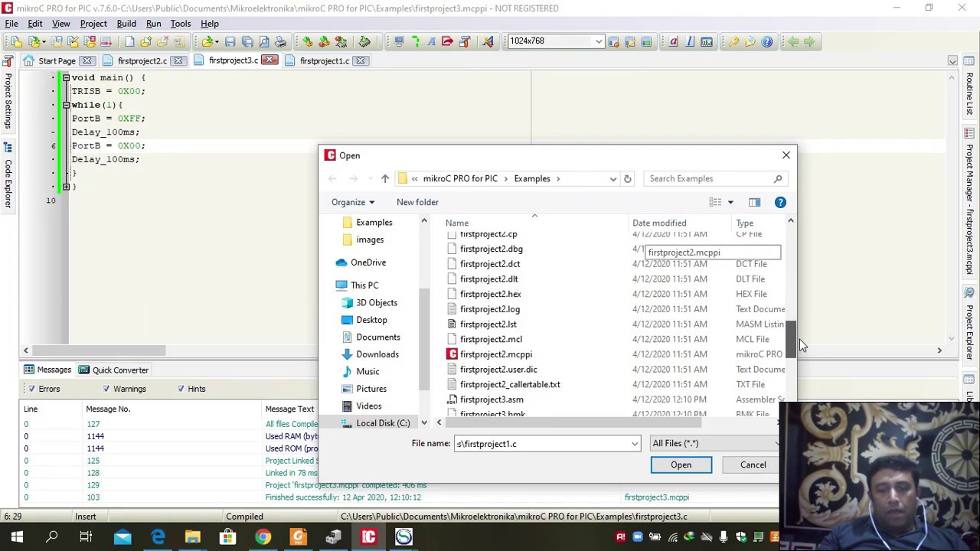Open Microsoft Edge from the taskbar
Viewport: 980px width, 551px height.
point(158,537)
